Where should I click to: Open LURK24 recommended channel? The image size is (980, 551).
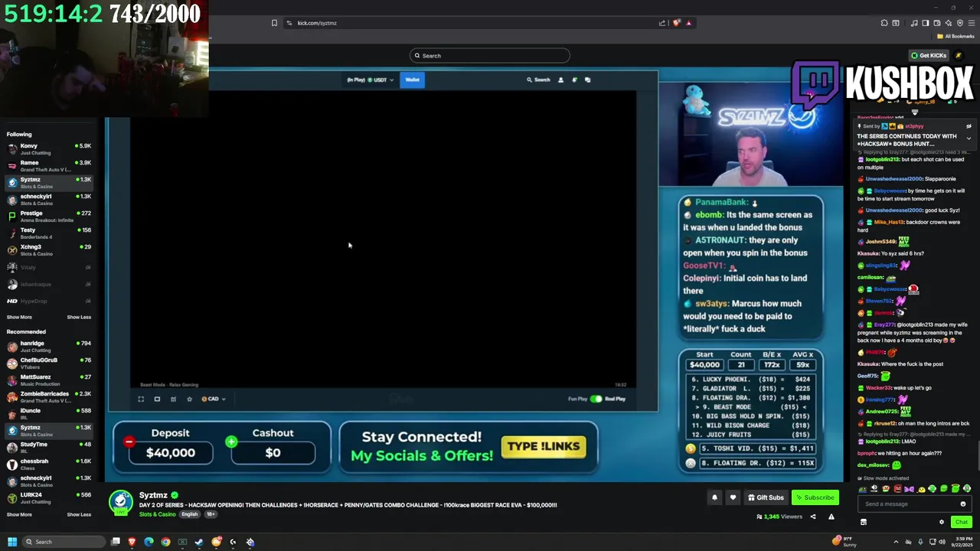point(48,497)
